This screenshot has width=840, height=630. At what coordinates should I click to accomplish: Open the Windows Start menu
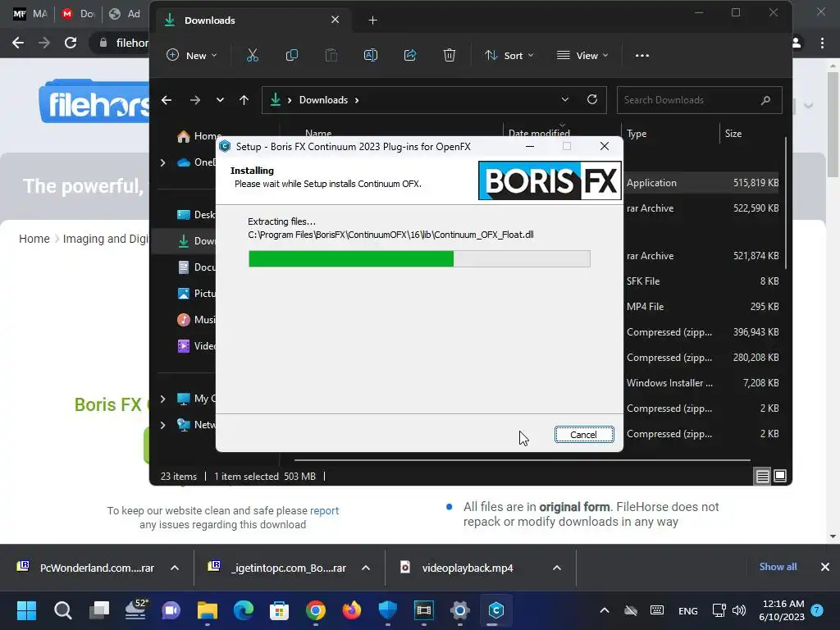pyautogui.click(x=26, y=610)
